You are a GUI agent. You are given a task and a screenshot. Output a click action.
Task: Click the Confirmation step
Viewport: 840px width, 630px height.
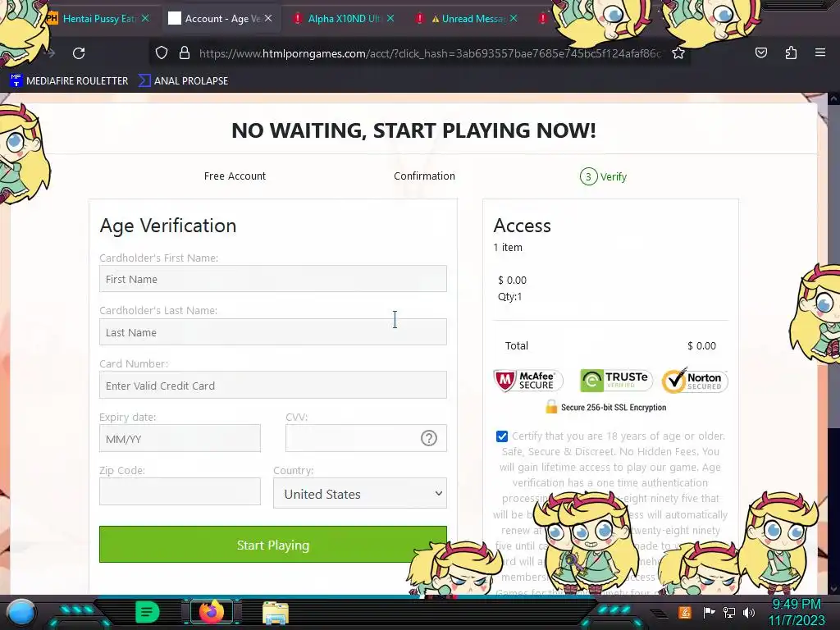(x=424, y=176)
